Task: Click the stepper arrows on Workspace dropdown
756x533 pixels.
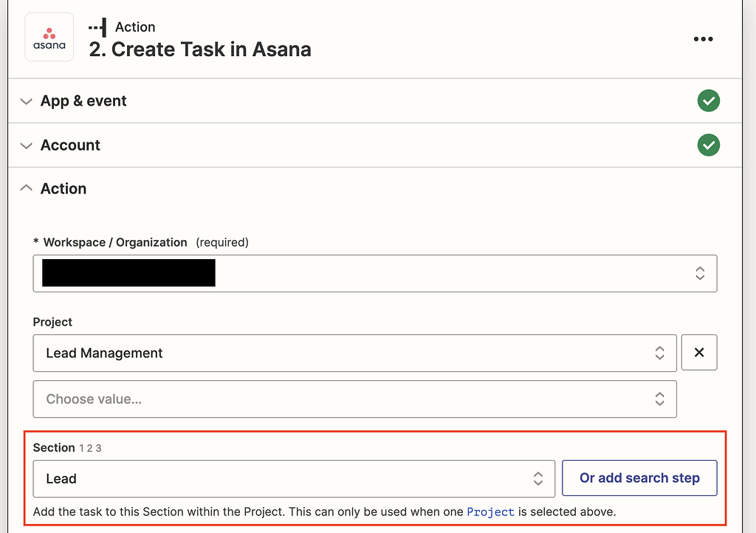Action: pyautogui.click(x=699, y=273)
